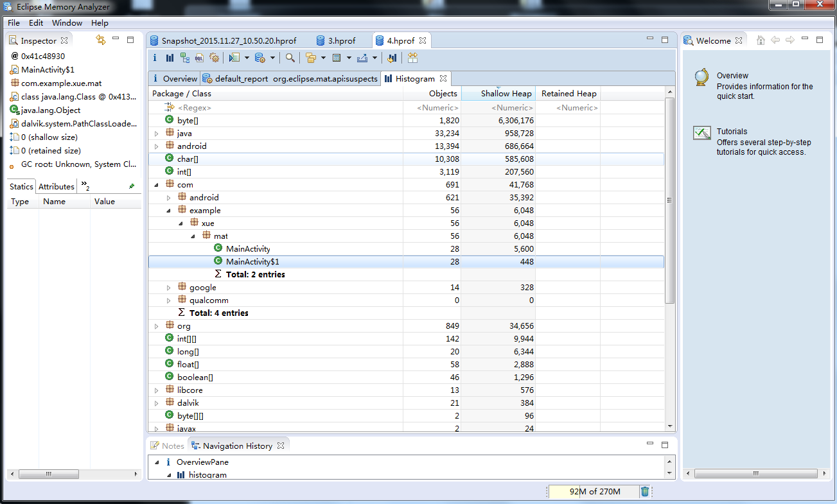Click the Run Expert System Test report icon
The width and height of the screenshot is (837, 504).
[234, 58]
